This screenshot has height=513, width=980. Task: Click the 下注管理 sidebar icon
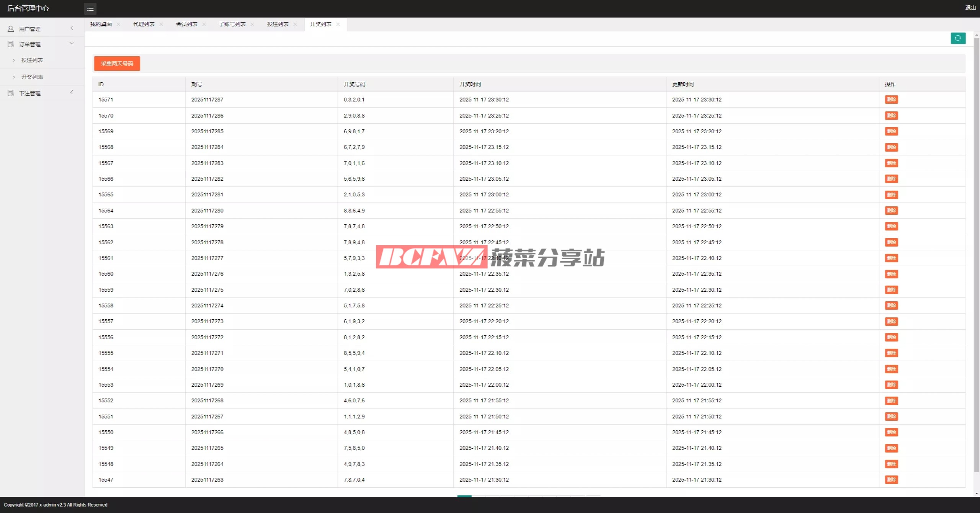click(x=11, y=93)
